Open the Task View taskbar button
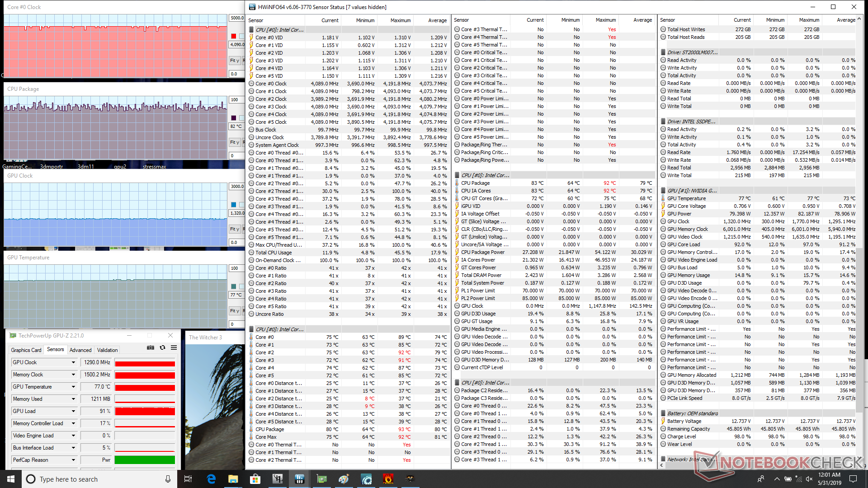The image size is (868, 488). pyautogui.click(x=188, y=479)
